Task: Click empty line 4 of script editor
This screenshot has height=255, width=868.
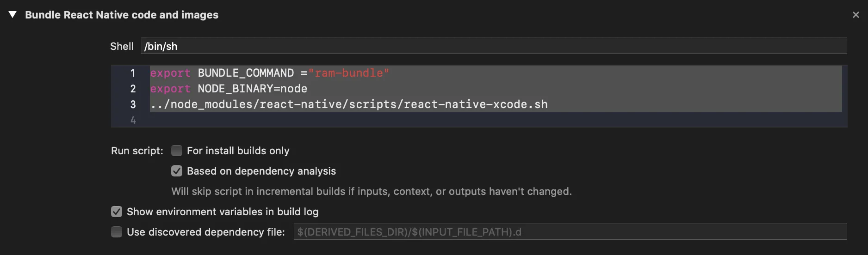Action: coord(463,120)
